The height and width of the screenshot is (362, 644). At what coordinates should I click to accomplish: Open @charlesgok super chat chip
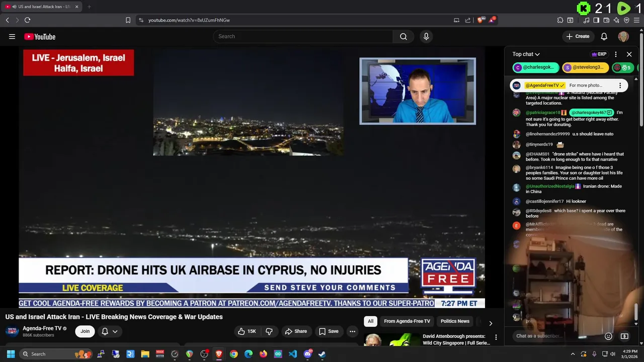pos(536,67)
